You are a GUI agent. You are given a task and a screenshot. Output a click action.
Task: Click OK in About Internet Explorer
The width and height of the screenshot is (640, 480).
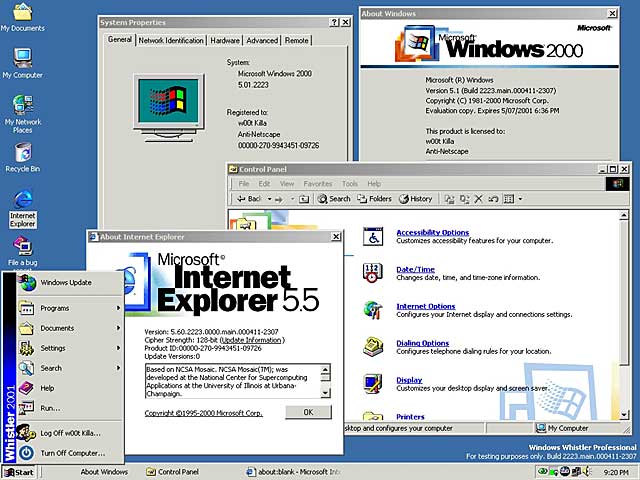(x=308, y=412)
